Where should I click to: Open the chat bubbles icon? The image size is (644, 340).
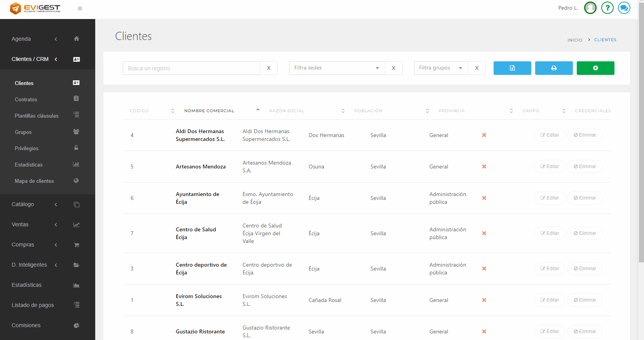624,8
